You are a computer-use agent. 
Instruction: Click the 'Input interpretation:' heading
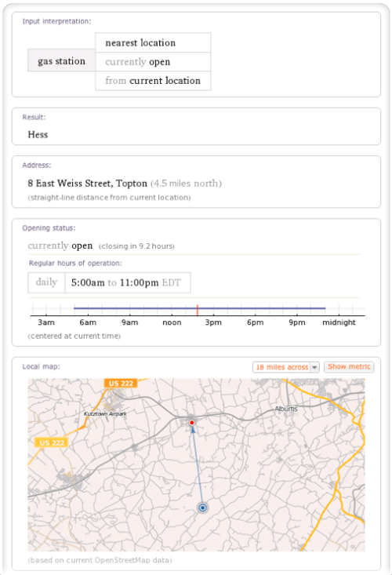56,21
